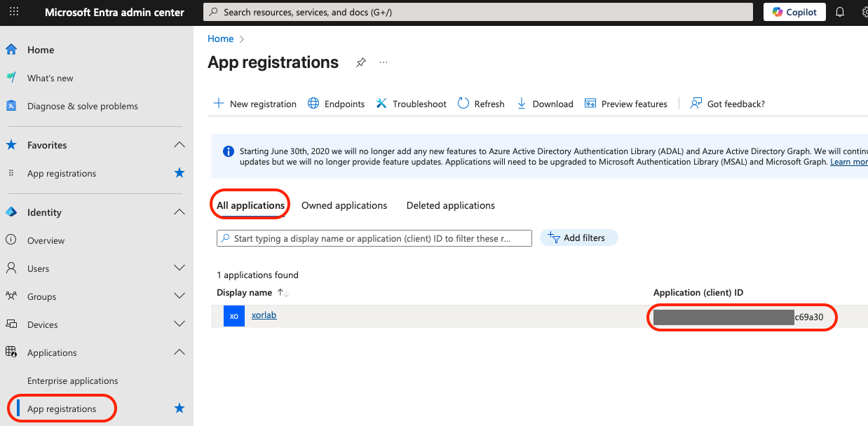Viewport: 868px width, 426px height.
Task: Click the display name filter input field
Action: (374, 238)
